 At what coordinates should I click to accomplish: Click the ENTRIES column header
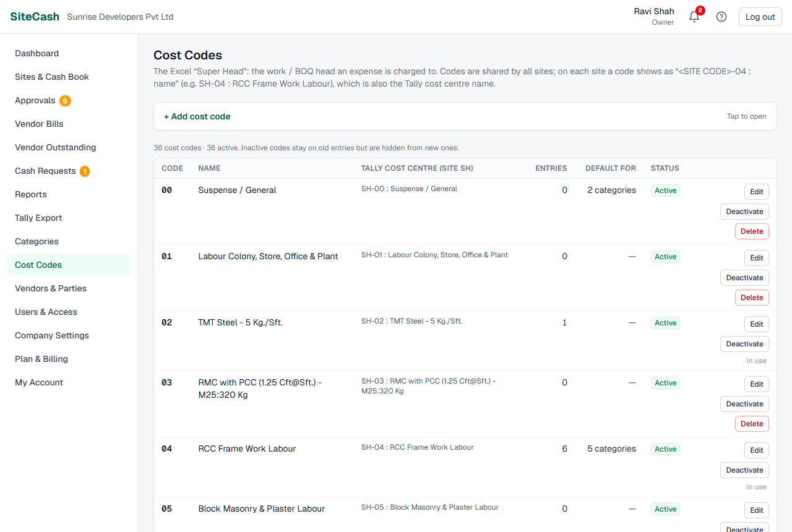[x=551, y=168]
